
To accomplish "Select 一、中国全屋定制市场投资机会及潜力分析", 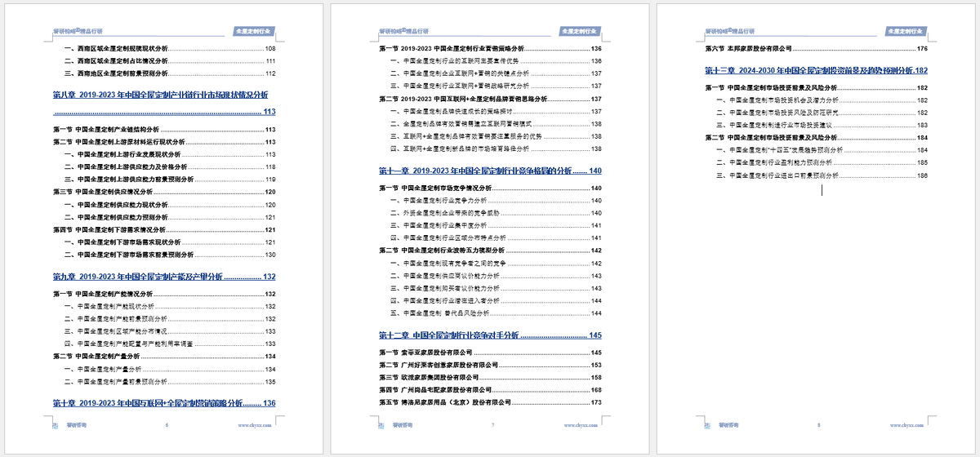I will [x=823, y=100].
